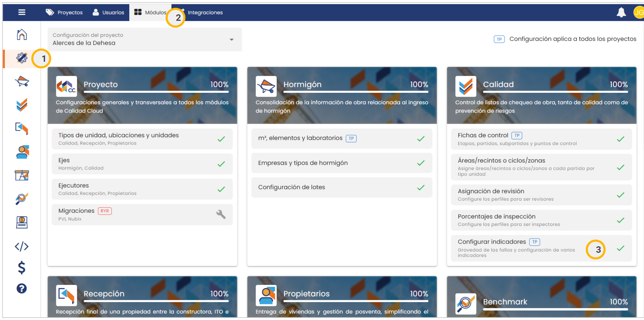Open the wheelbarrow Hormigón sidebar icon
Screen dimensions: 644x320
pos(22,82)
